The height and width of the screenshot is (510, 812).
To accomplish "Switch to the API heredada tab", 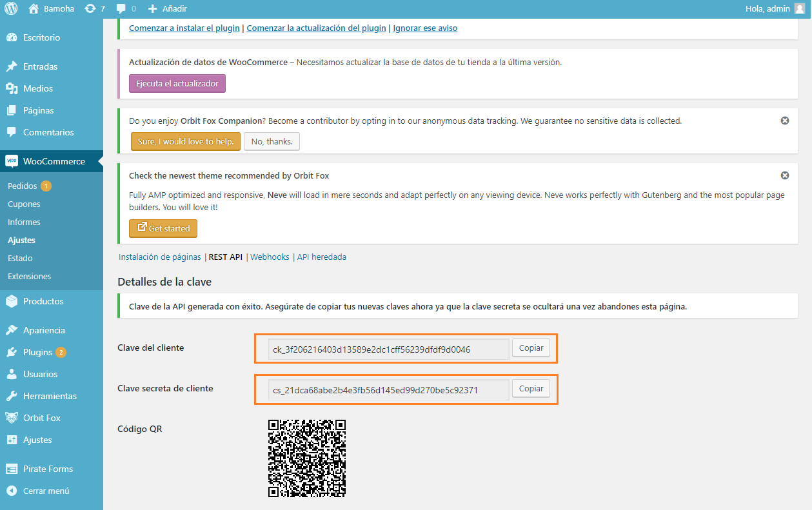I will click(321, 257).
